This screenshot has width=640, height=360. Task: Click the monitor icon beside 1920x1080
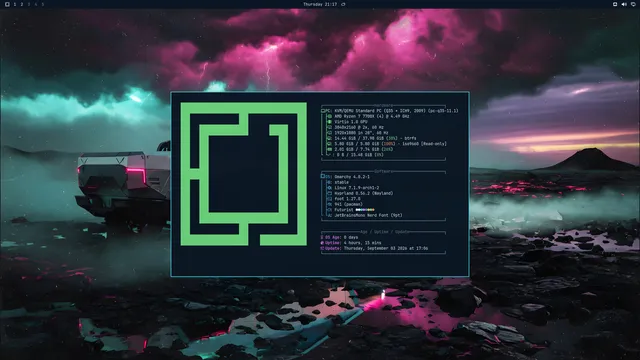(329, 133)
